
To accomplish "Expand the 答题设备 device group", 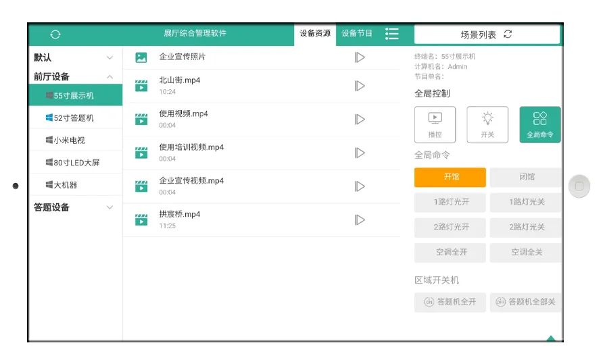I will [110, 207].
